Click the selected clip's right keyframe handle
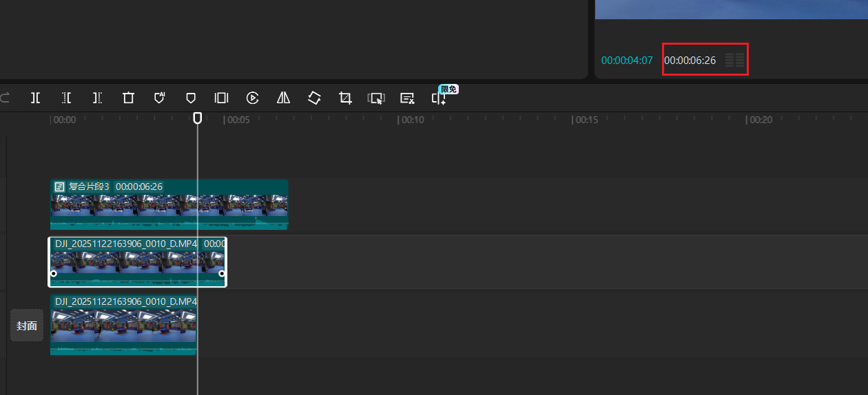Image resolution: width=868 pixels, height=395 pixels. click(x=222, y=273)
